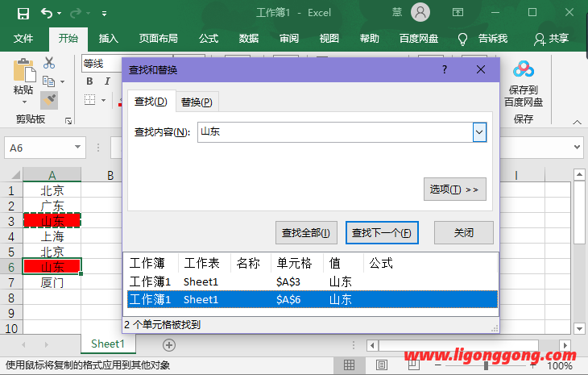This screenshot has width=588, height=375.
Task: Adjust the zoom slider handle
Action: point(486,365)
